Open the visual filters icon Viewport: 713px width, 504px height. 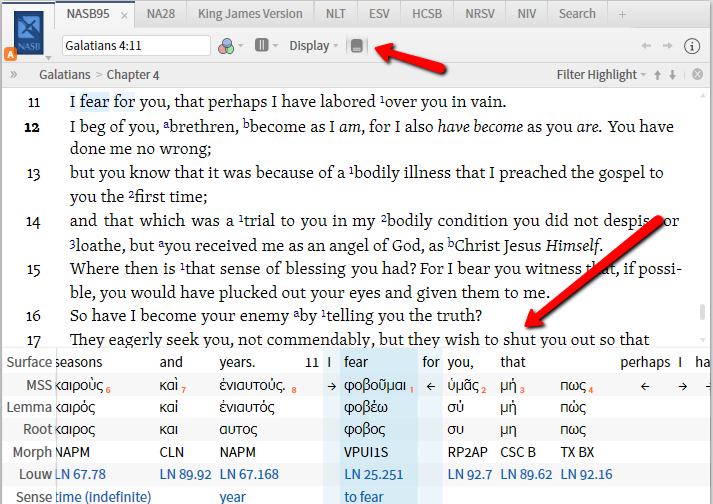[x=226, y=46]
